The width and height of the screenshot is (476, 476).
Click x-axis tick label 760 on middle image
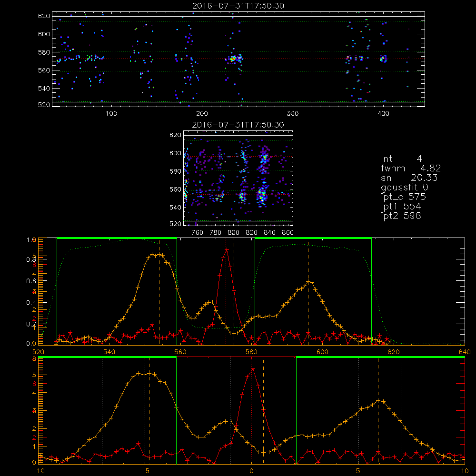(198, 233)
